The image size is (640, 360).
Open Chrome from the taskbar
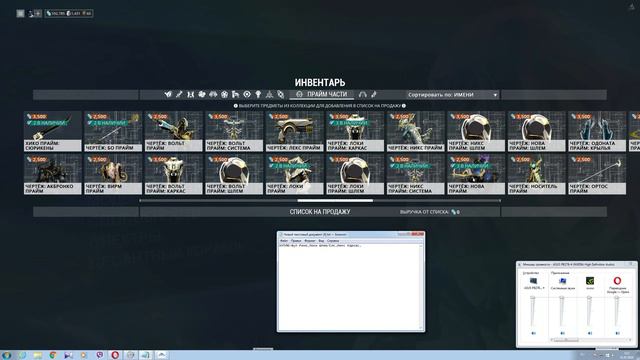pos(53,355)
